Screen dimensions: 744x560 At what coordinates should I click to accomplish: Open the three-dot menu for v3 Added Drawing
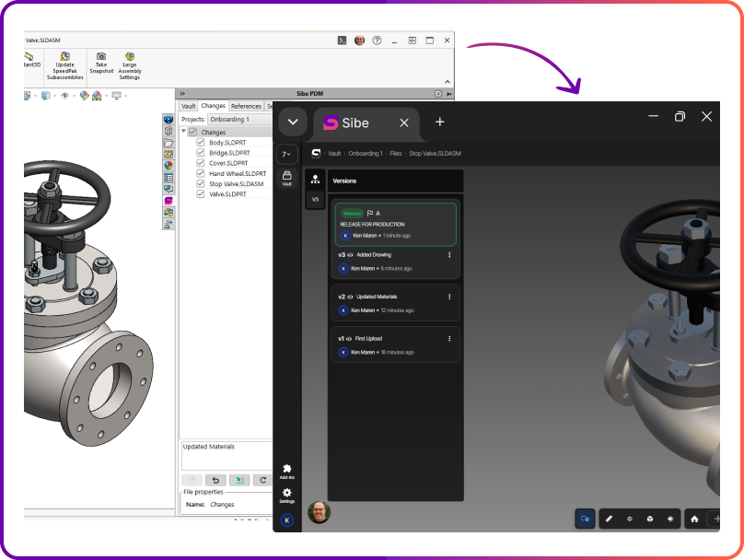[449, 255]
